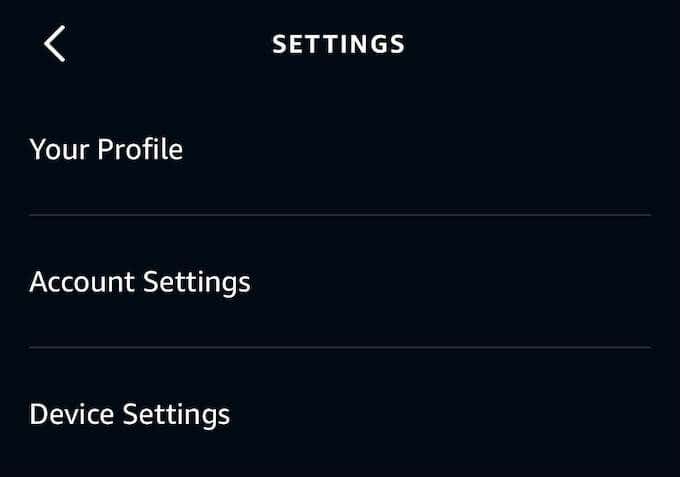The image size is (680, 477).
Task: Exit Settings using the back icon
Action: click(55, 44)
